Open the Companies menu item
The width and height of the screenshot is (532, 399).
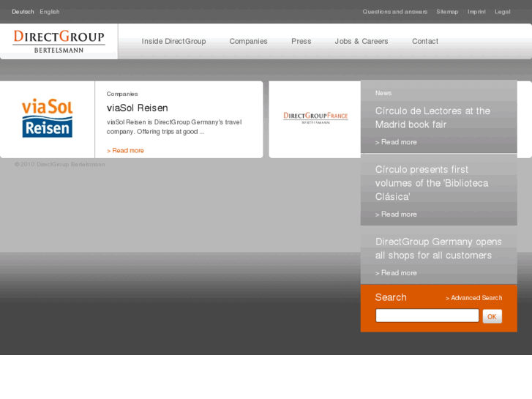248,42
